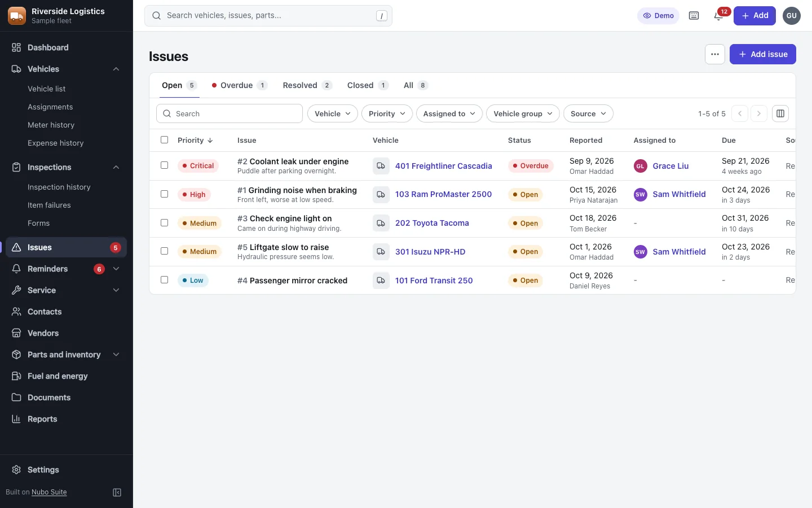Expand the Reminders sidebar section
The width and height of the screenshot is (812, 508).
pyautogui.click(x=116, y=269)
